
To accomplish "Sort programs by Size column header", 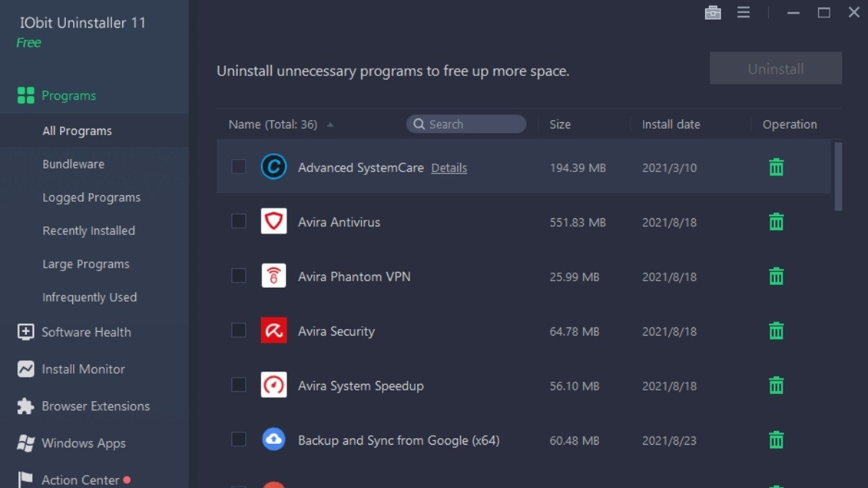I will coord(560,124).
